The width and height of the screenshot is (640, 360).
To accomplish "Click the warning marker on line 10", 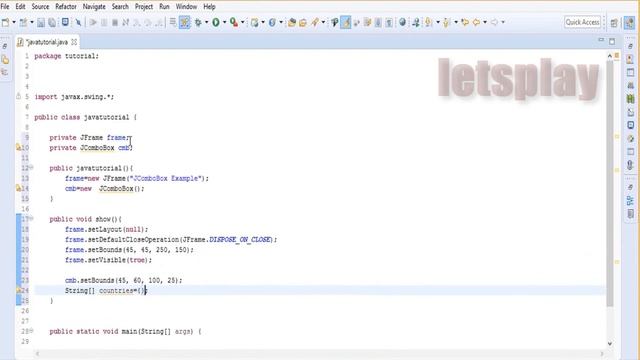I will pyautogui.click(x=18, y=147).
